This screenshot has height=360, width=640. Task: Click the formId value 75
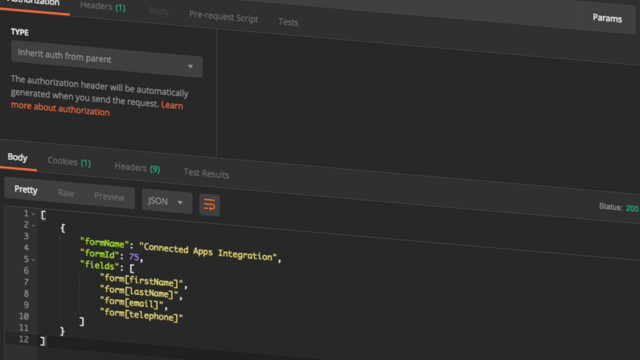click(x=134, y=257)
